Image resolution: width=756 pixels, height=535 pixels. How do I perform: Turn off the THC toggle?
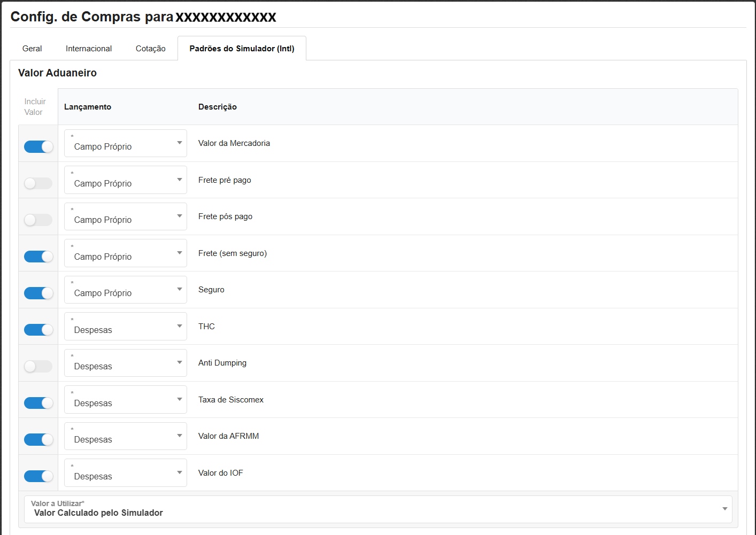click(38, 330)
